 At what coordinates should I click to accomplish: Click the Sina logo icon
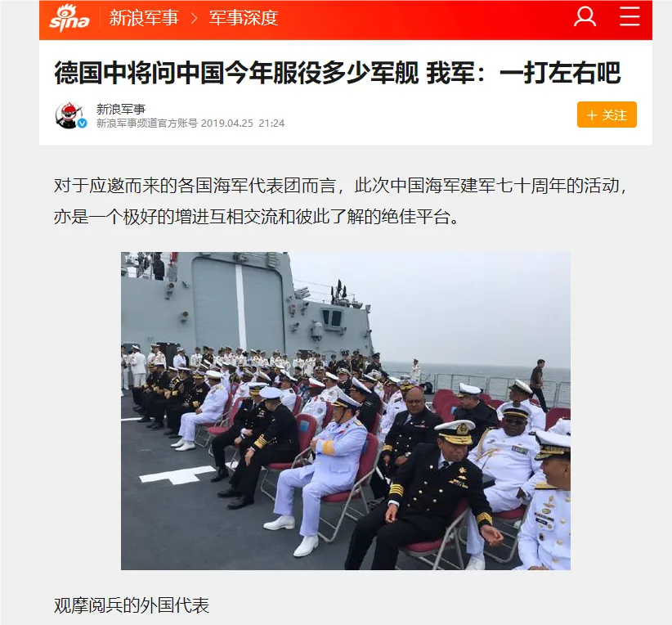69,19
